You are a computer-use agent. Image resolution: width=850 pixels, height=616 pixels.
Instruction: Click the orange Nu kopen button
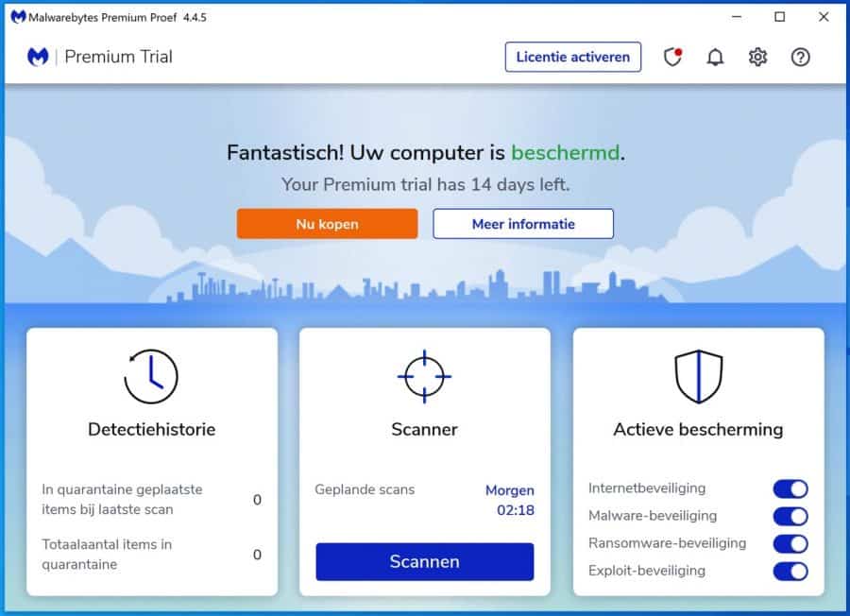[327, 223]
